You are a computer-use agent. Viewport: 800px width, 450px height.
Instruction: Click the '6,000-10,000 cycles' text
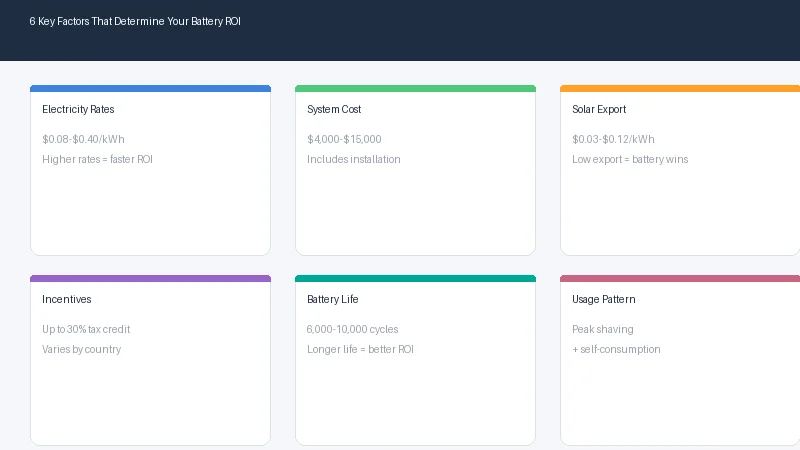coord(352,330)
